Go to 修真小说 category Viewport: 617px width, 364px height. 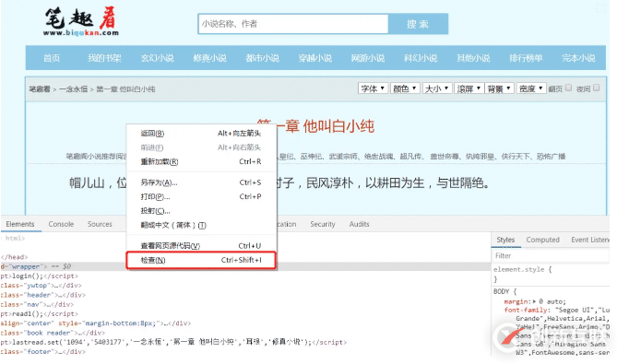(209, 58)
